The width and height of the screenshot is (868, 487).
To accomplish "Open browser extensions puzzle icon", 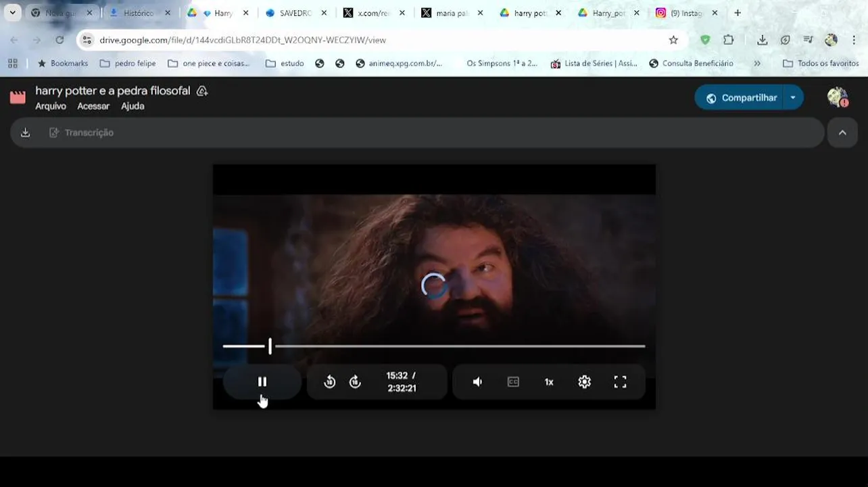I will [728, 40].
